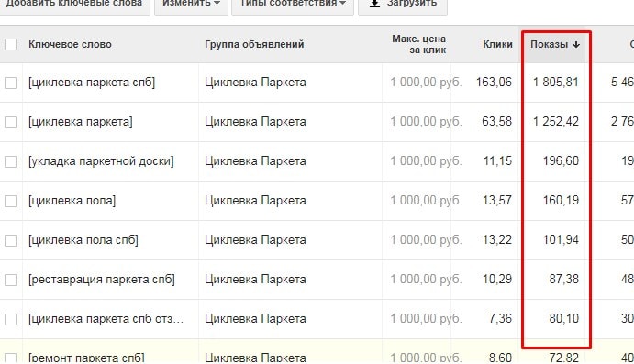The image size is (634, 364).
Task: Toggle the select-all checkbox in header row
Action: point(10,44)
